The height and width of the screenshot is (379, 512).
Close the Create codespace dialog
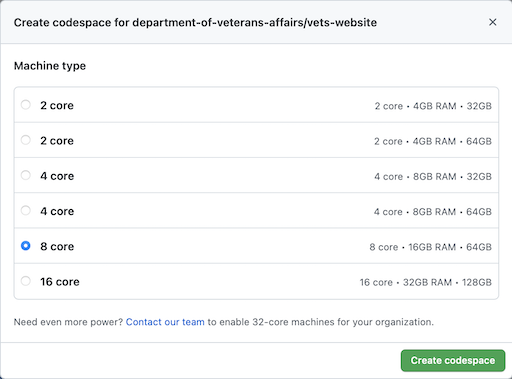tap(492, 22)
